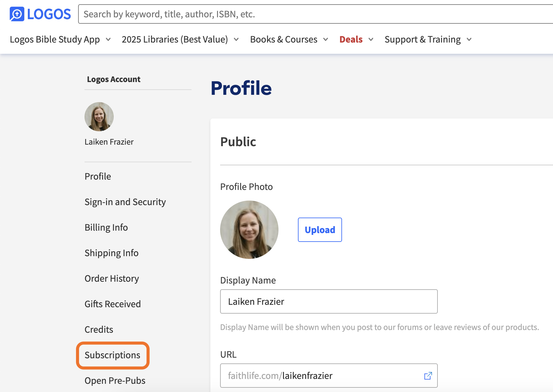Click the Profile page title

(241, 88)
